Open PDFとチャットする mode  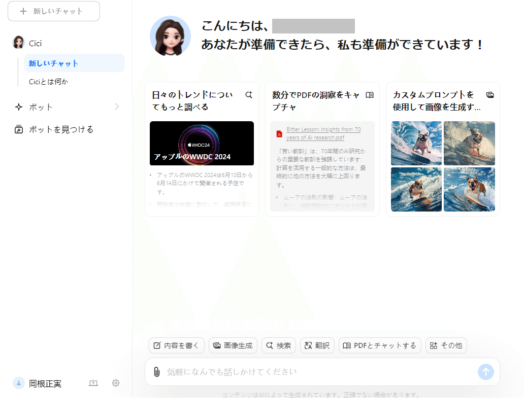380,345
